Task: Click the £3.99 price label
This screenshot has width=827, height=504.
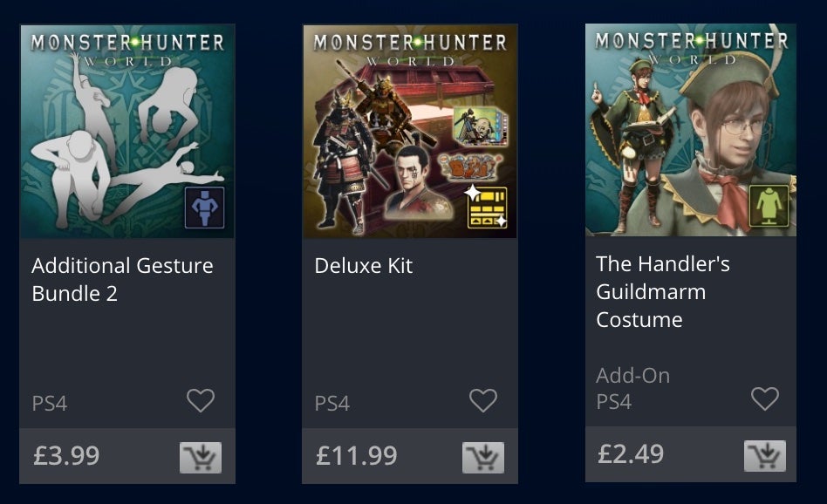Action: point(66,455)
